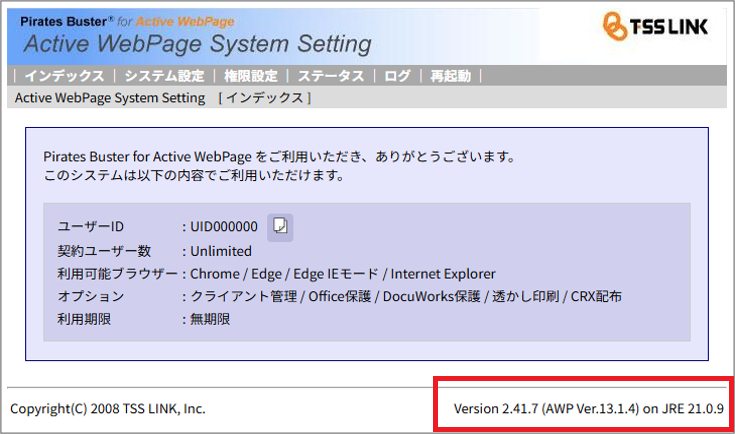This screenshot has width=735, height=434.
Task: Click the TSS LINK logo
Action: tap(656, 27)
